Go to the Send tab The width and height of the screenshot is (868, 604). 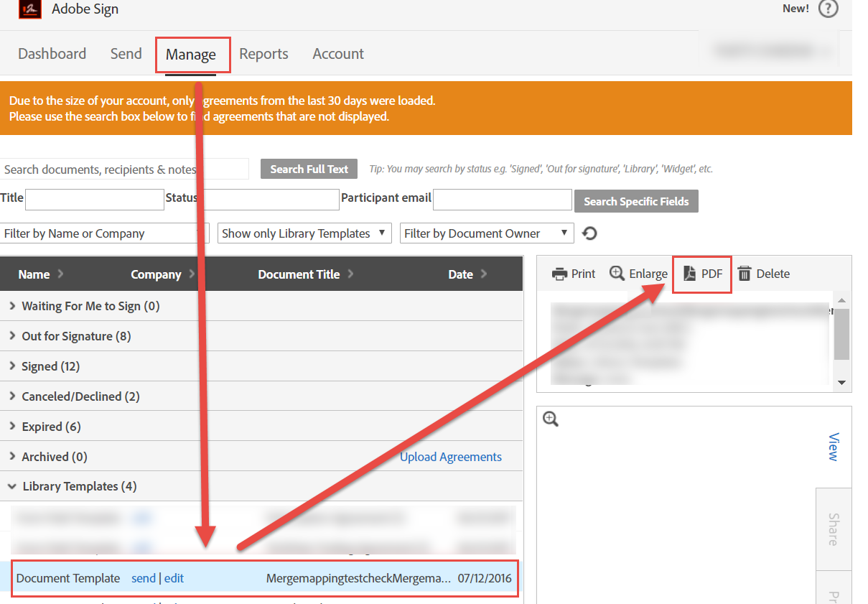tap(126, 54)
